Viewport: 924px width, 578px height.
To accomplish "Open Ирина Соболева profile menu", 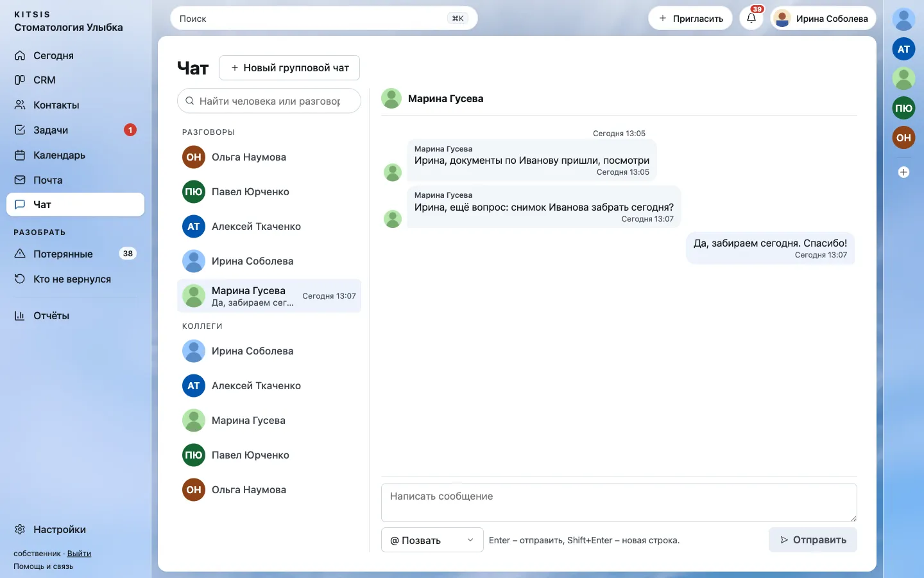I will 823,19.
